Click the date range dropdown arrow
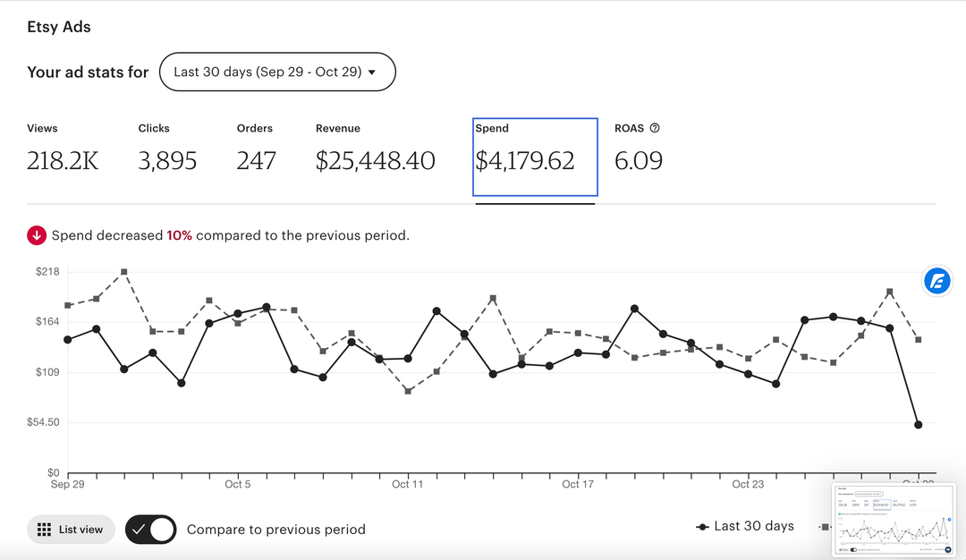This screenshot has height=560, width=966. click(372, 72)
